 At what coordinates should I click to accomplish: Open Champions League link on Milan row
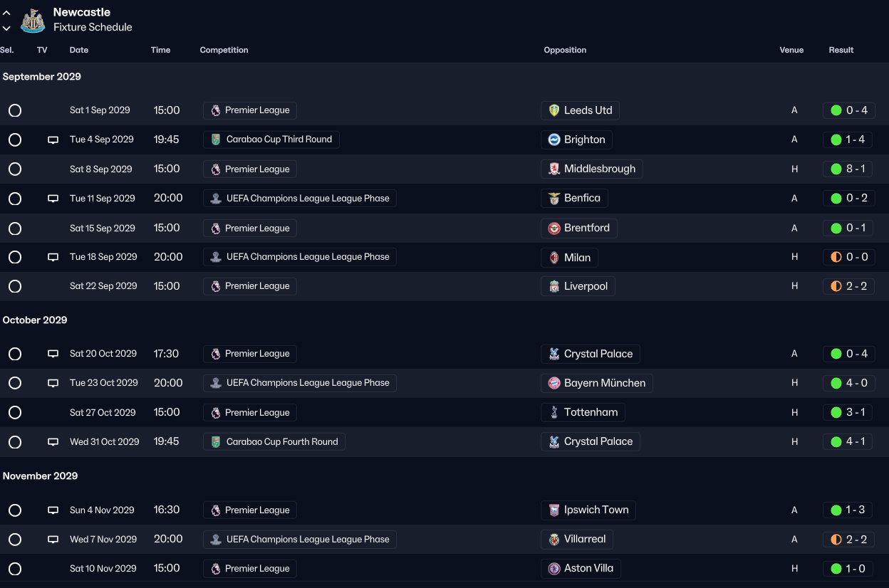click(x=300, y=257)
